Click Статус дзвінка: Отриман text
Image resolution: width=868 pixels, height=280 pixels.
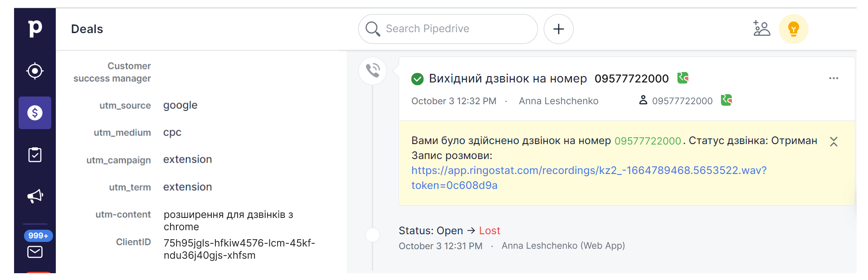point(753,141)
